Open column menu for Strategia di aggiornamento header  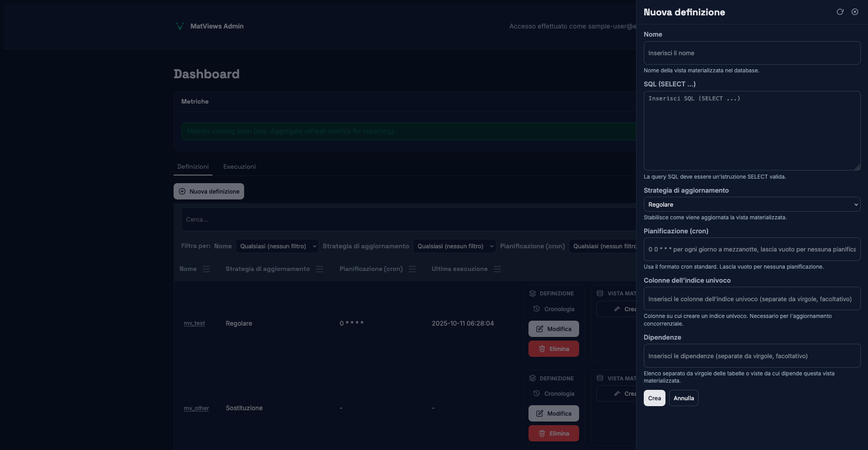(320, 269)
